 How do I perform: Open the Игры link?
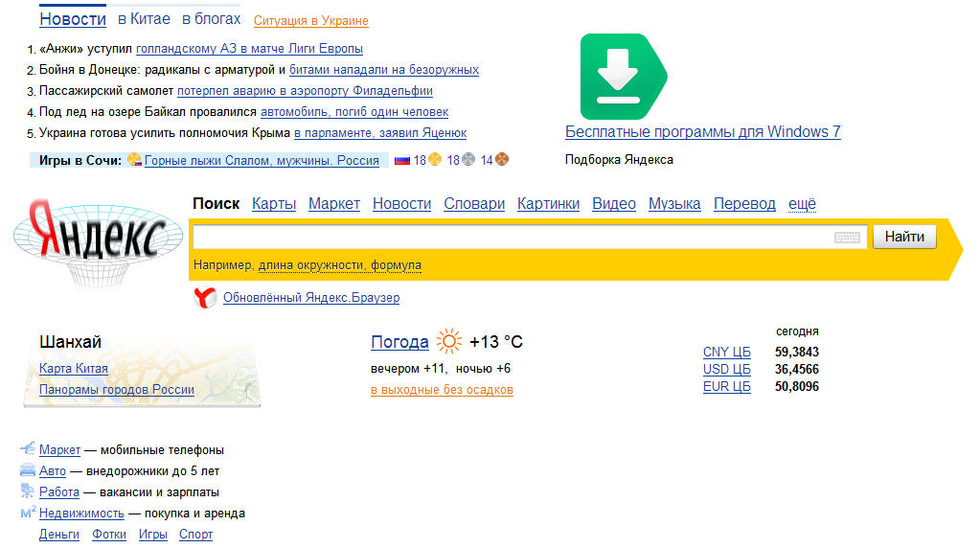152,535
